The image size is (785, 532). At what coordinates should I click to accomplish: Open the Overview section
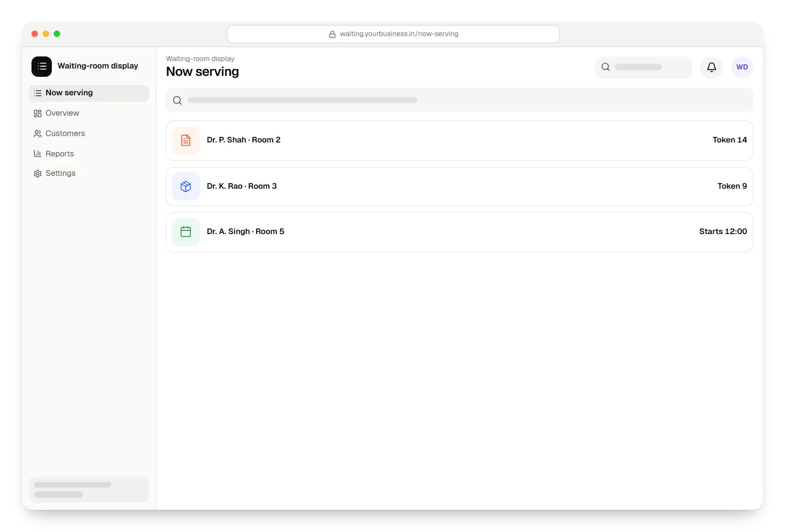[x=89, y=113]
